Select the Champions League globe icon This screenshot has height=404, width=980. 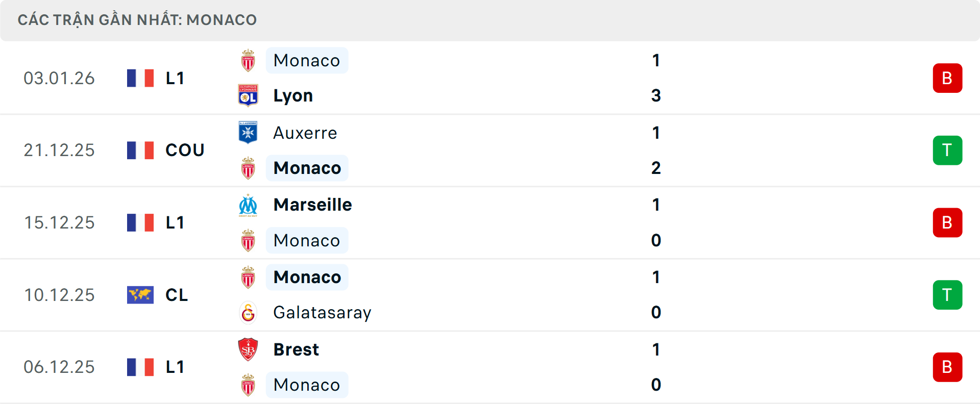click(140, 295)
